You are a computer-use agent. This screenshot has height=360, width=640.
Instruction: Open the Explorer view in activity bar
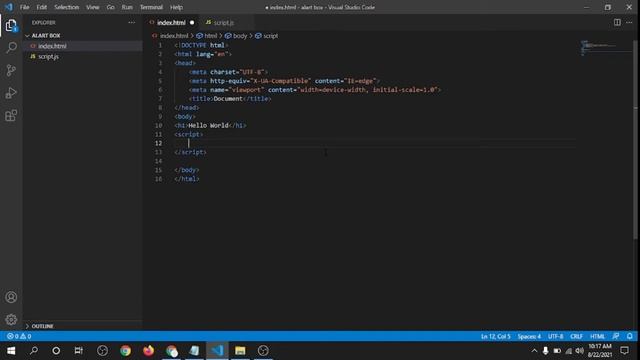(11, 26)
